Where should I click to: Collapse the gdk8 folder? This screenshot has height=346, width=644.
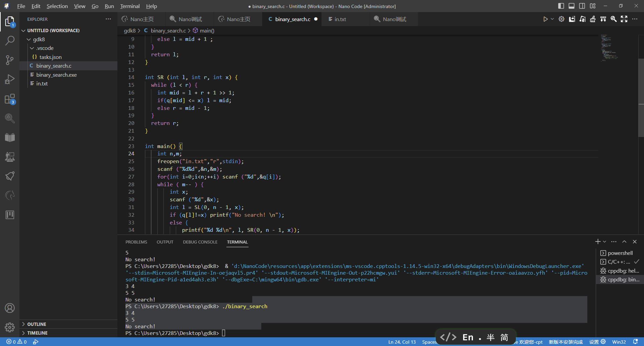[68, 39]
